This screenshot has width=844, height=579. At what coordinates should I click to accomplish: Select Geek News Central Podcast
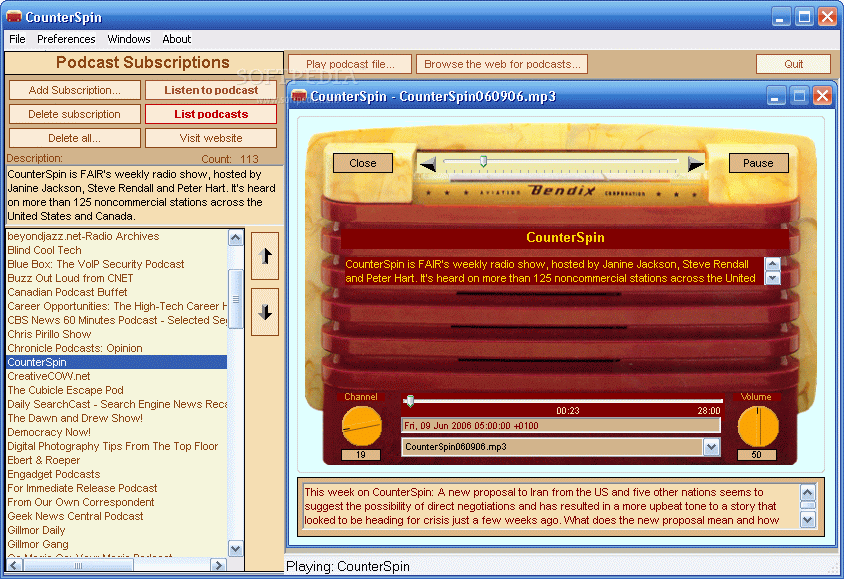(75, 516)
